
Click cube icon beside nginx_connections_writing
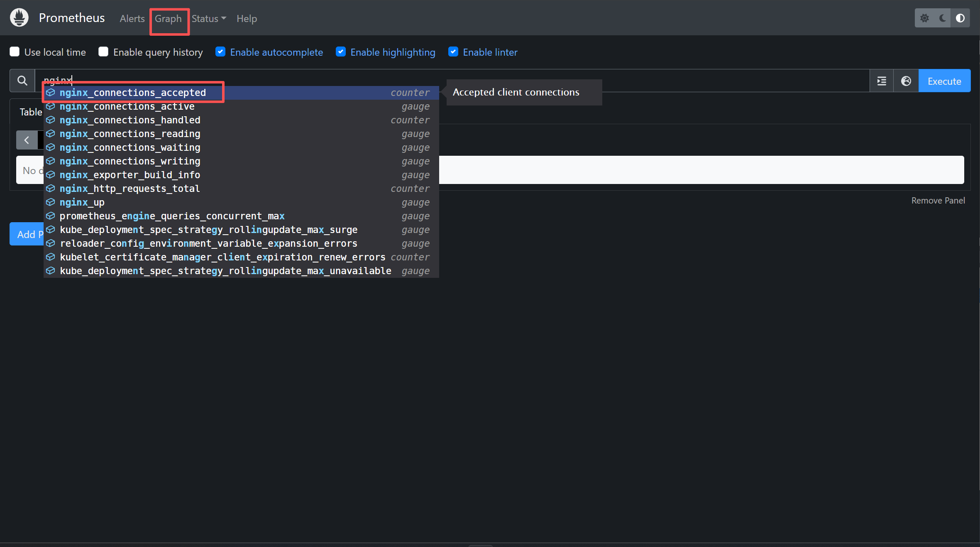50,161
